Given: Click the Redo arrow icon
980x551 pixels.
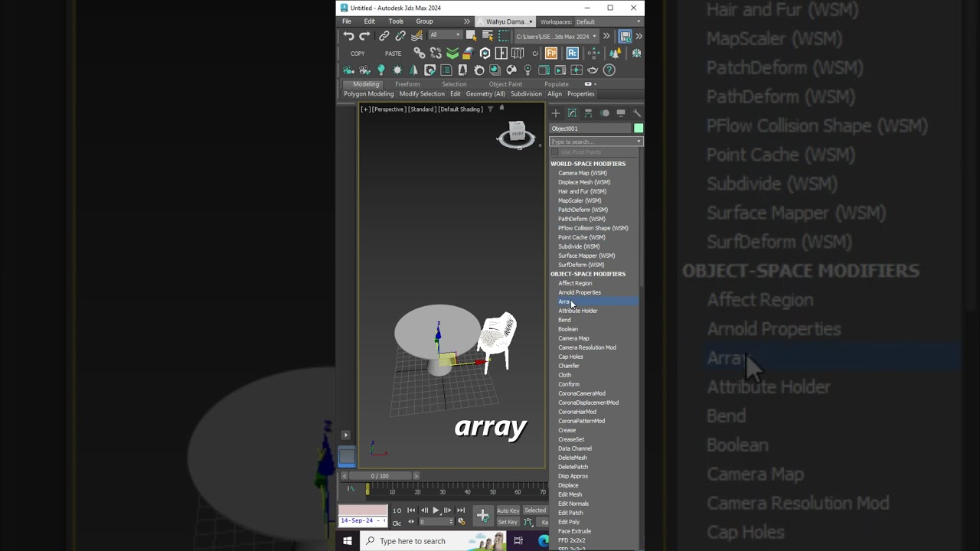Looking at the screenshot, I should tap(364, 36).
